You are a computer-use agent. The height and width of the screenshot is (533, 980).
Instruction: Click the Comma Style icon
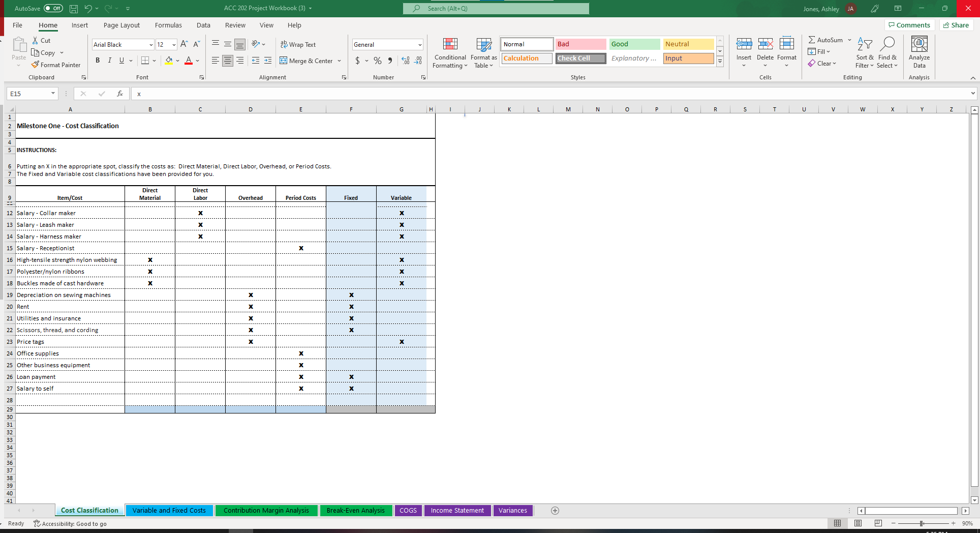390,61
